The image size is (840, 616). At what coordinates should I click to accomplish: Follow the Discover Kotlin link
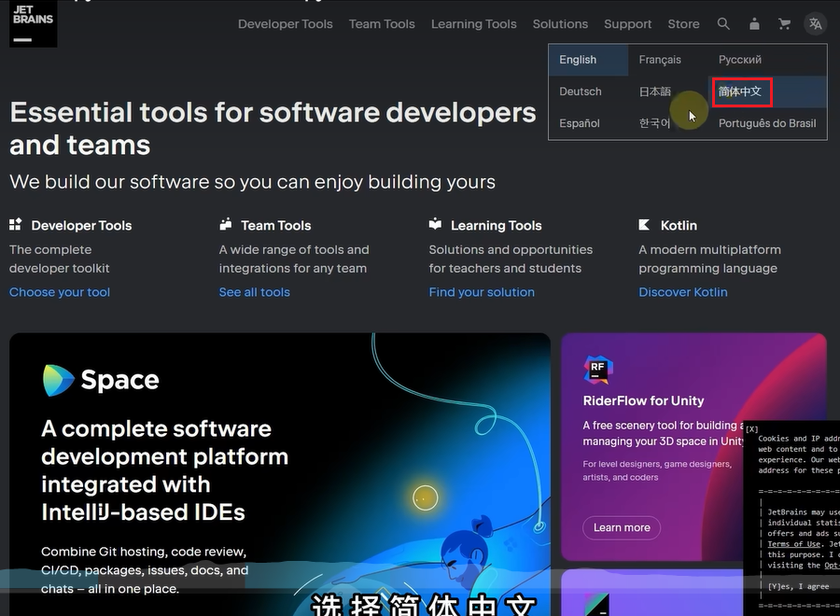coord(683,292)
